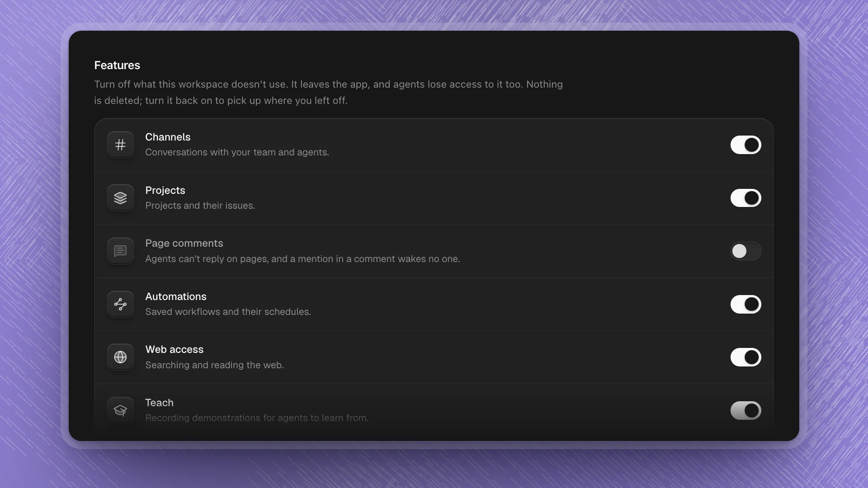This screenshot has width=868, height=488.
Task: Toggle Web access off
Action: [746, 357]
